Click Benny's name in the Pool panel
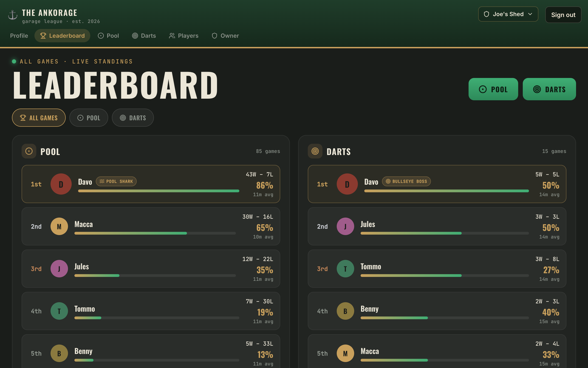The height and width of the screenshot is (368, 588). coord(83,351)
